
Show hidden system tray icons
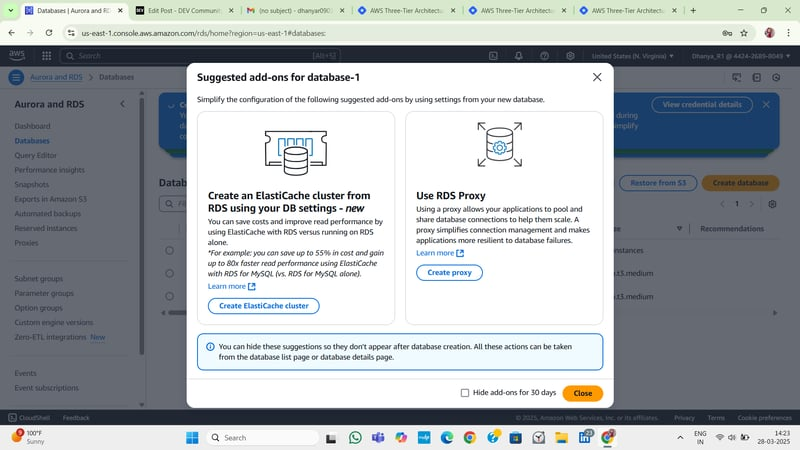(x=680, y=438)
